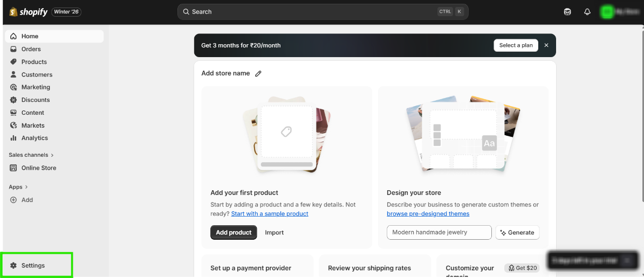Open the Discounts section
The width and height of the screenshot is (644, 278).
[x=36, y=100]
